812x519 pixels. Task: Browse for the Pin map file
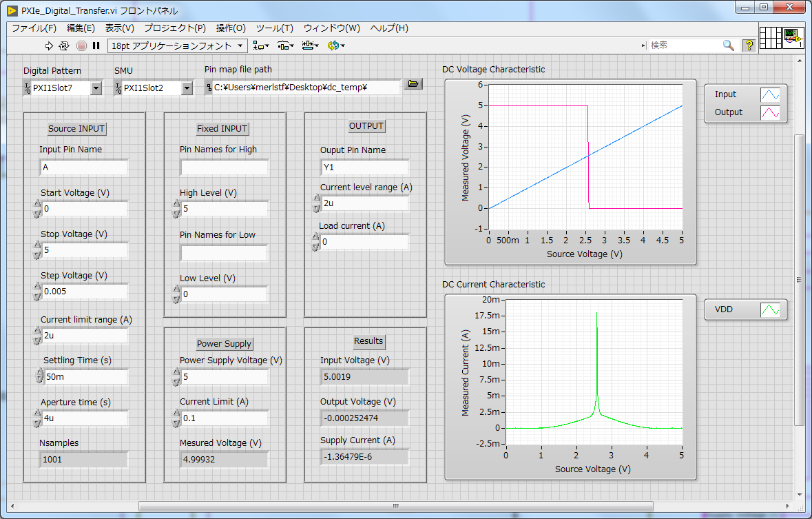click(x=413, y=84)
